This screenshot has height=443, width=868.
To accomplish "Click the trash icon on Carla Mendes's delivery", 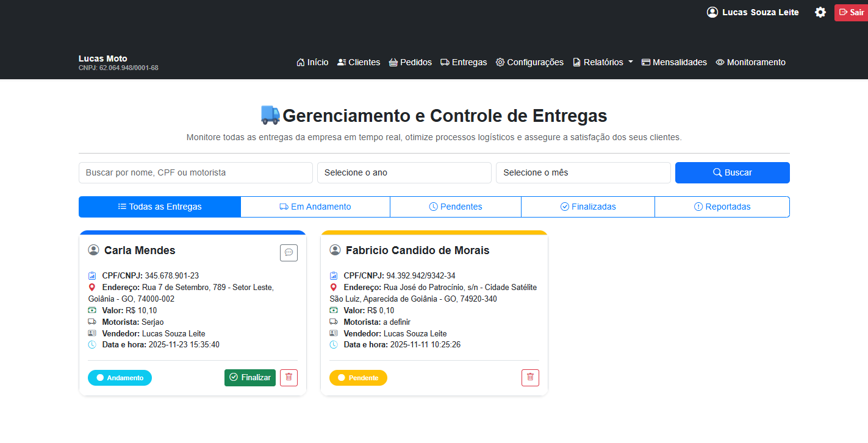I will point(289,377).
